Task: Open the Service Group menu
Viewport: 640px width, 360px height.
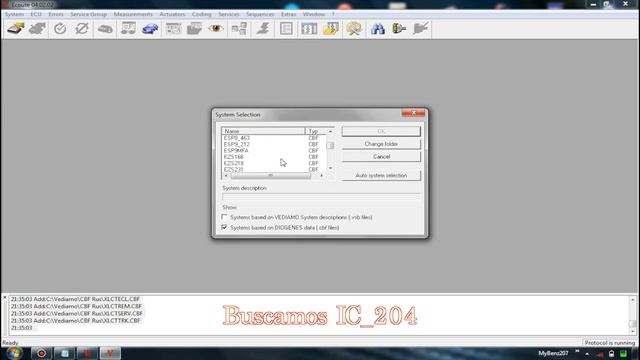Action: (x=89, y=14)
